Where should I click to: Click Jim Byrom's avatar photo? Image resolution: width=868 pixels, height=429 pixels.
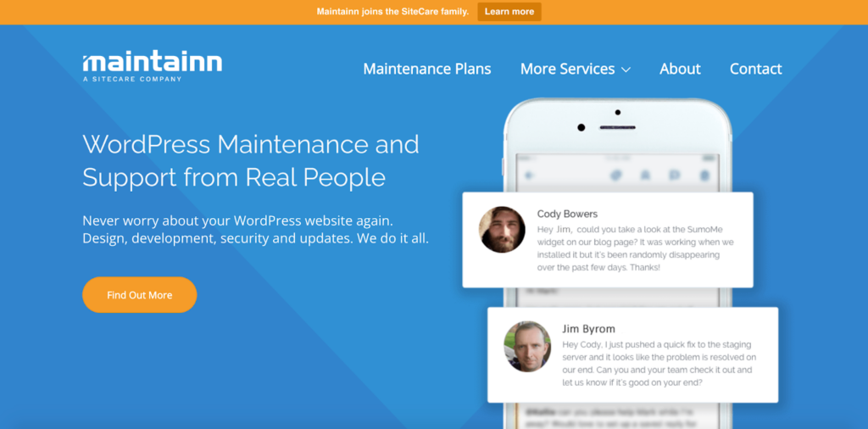[527, 347]
